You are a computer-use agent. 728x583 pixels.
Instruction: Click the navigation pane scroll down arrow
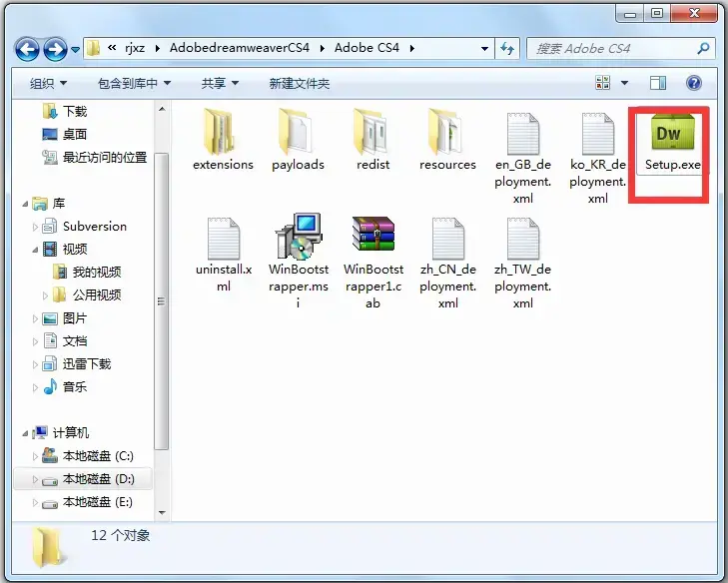point(162,513)
